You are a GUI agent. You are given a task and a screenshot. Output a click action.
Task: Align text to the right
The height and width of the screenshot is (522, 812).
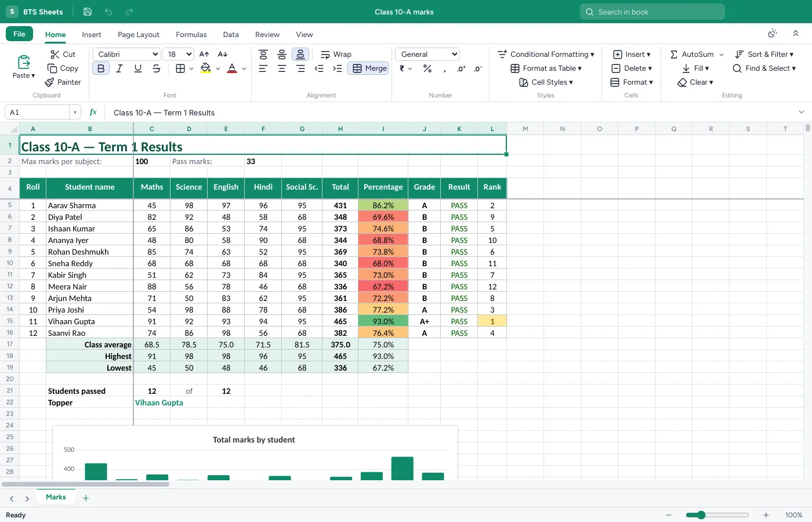pos(300,68)
